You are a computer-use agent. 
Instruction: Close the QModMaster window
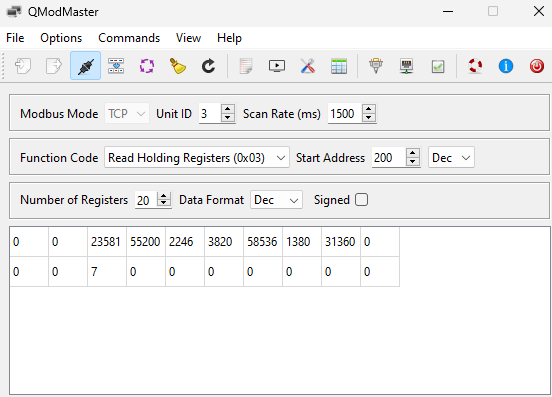click(539, 12)
